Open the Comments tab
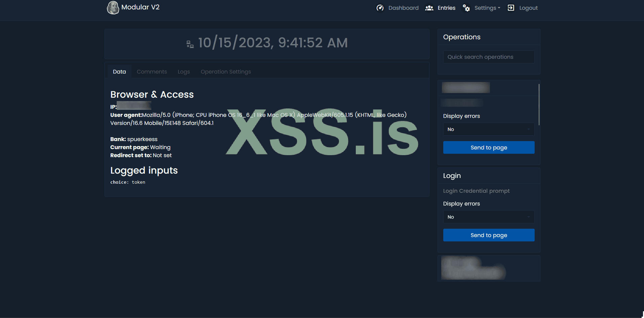The width and height of the screenshot is (644, 318). point(152,72)
